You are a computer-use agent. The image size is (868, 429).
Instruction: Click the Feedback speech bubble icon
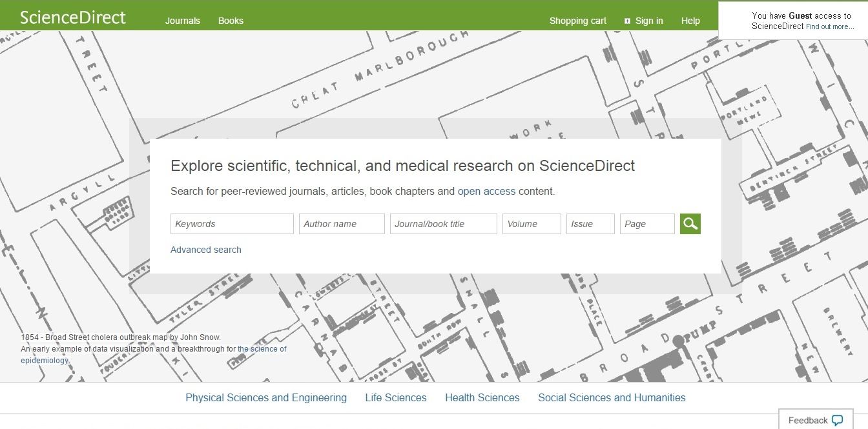837,421
